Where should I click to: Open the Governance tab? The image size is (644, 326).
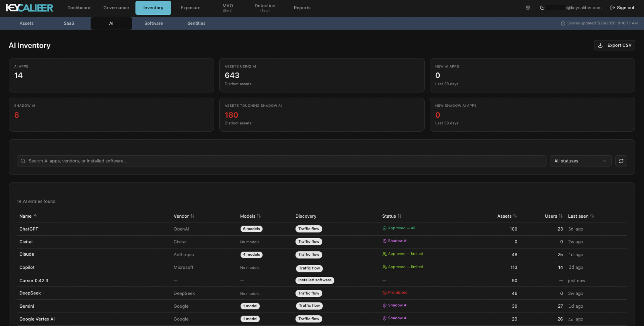pyautogui.click(x=116, y=8)
